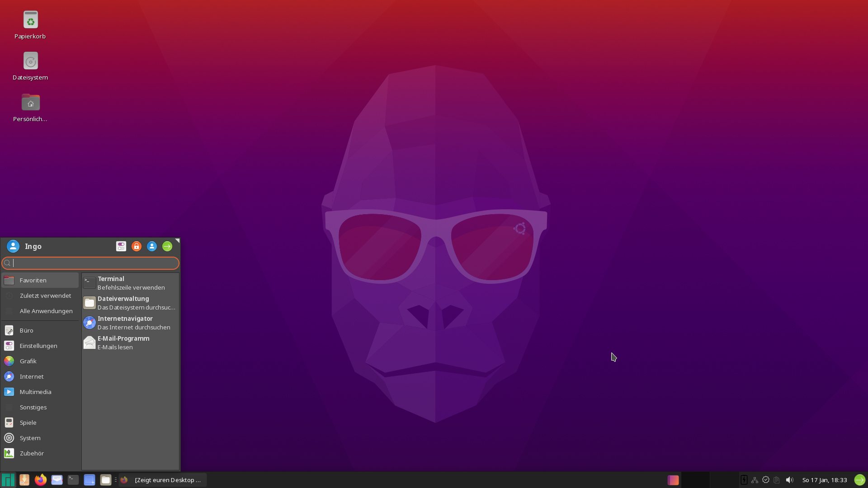Screen dimensions: 868x488
Task: Click the date and time clock
Action: pos(824,480)
